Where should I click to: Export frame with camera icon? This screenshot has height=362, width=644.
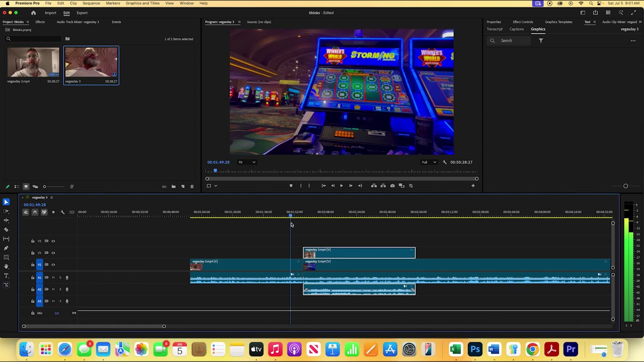392,186
